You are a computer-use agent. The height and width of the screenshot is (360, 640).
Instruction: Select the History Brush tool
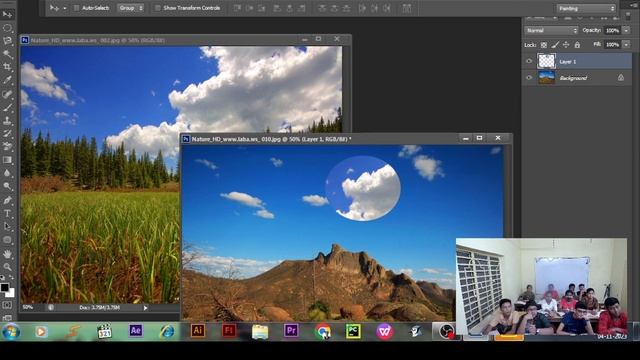click(7, 133)
